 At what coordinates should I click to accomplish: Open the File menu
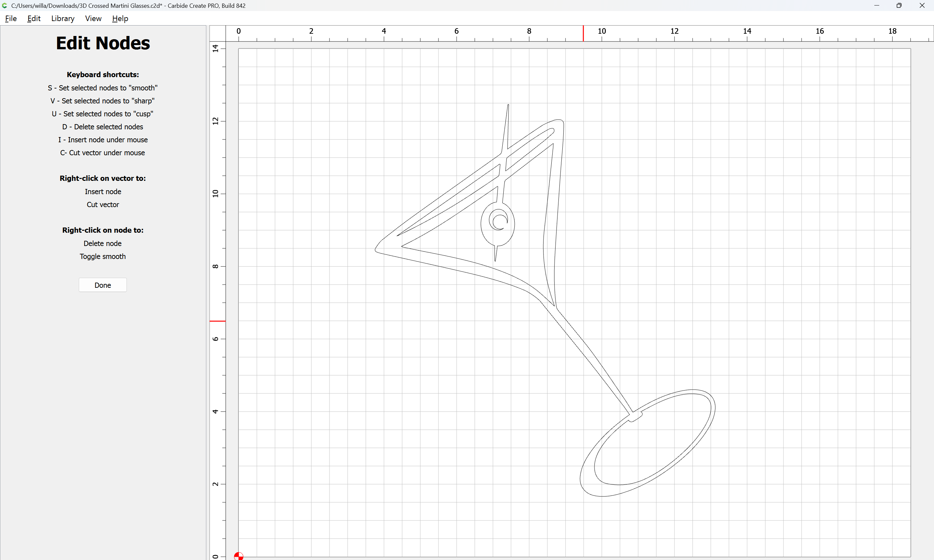(x=11, y=18)
